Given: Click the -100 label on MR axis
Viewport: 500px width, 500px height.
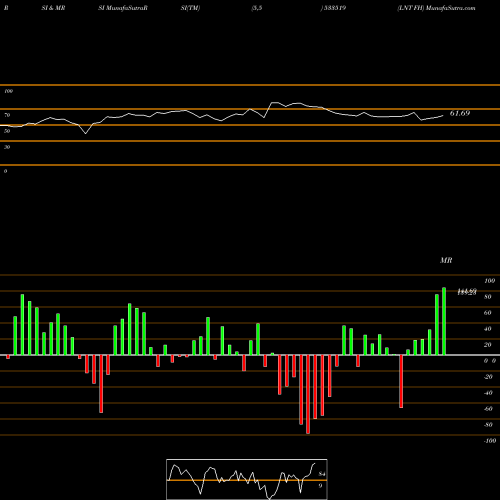Looking at the screenshot, I should tap(489, 441).
